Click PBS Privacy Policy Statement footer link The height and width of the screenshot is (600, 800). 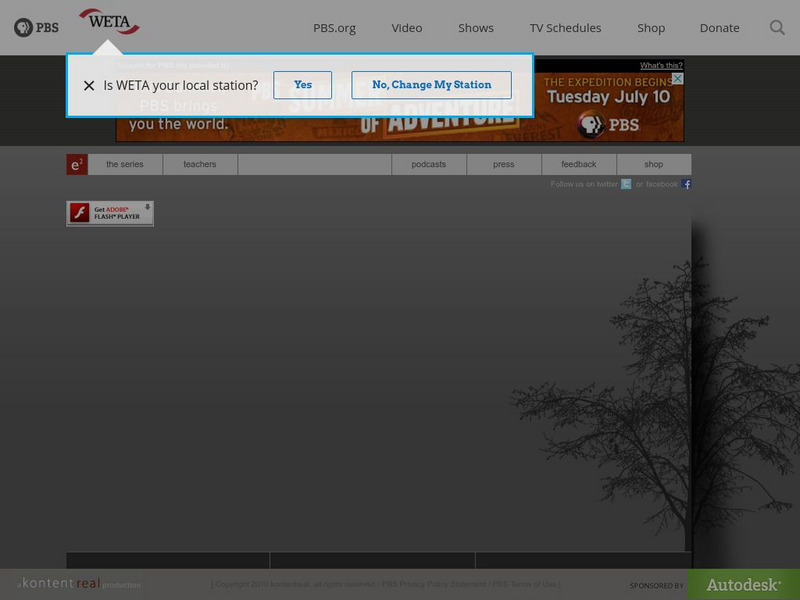point(434,584)
